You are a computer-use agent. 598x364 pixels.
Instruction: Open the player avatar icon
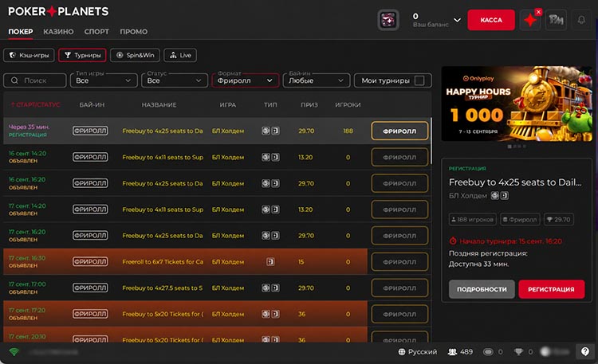click(x=388, y=20)
